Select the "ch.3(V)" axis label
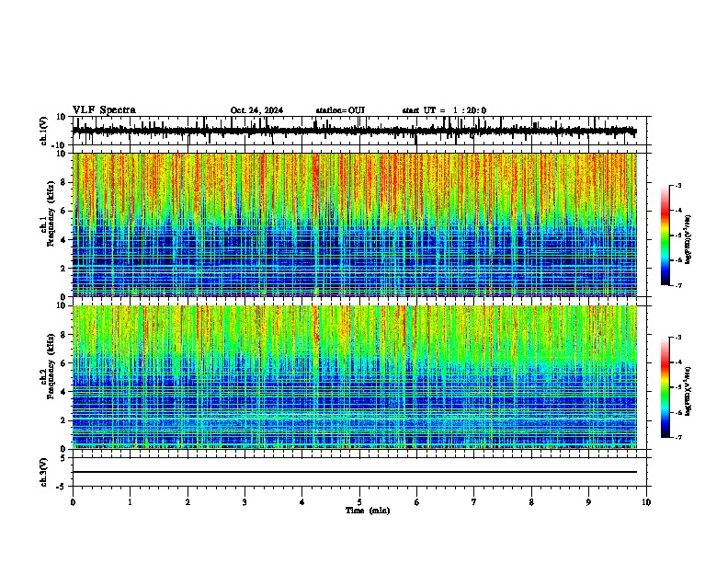The image size is (728, 563). pyautogui.click(x=44, y=473)
